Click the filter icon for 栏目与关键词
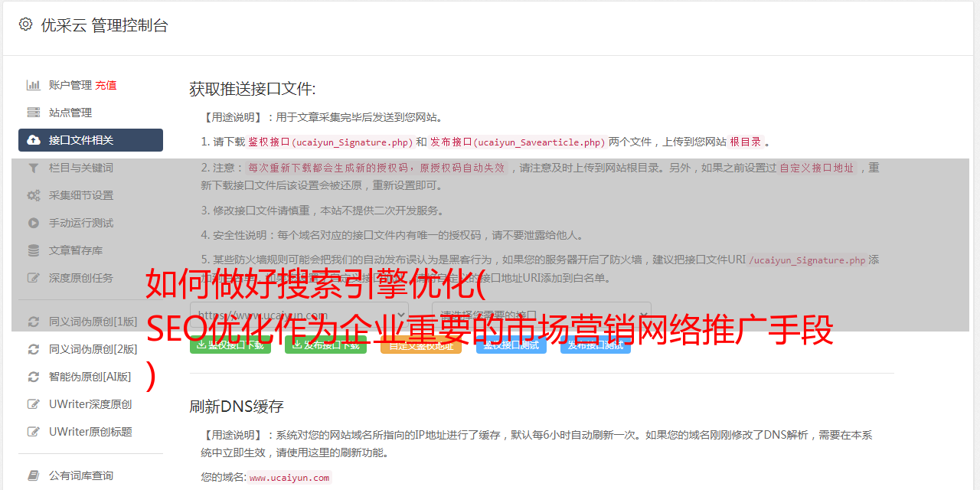Image resolution: width=980 pixels, height=490 pixels. [34, 168]
